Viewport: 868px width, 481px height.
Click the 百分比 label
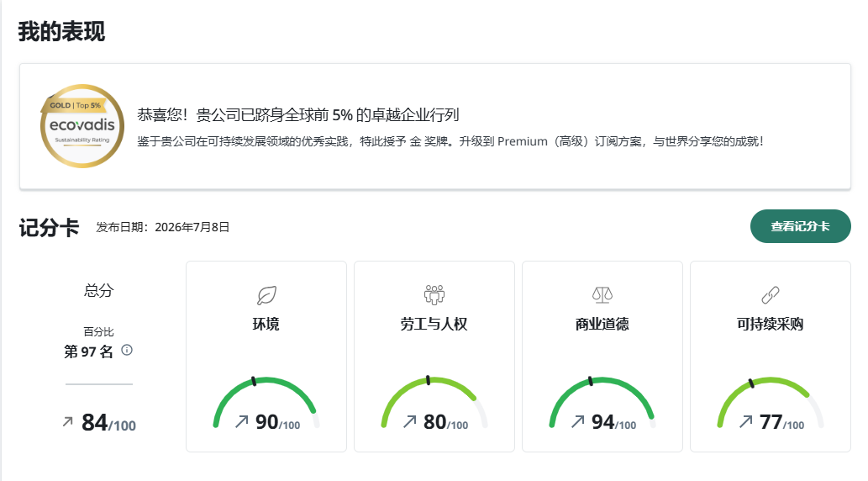(98, 332)
